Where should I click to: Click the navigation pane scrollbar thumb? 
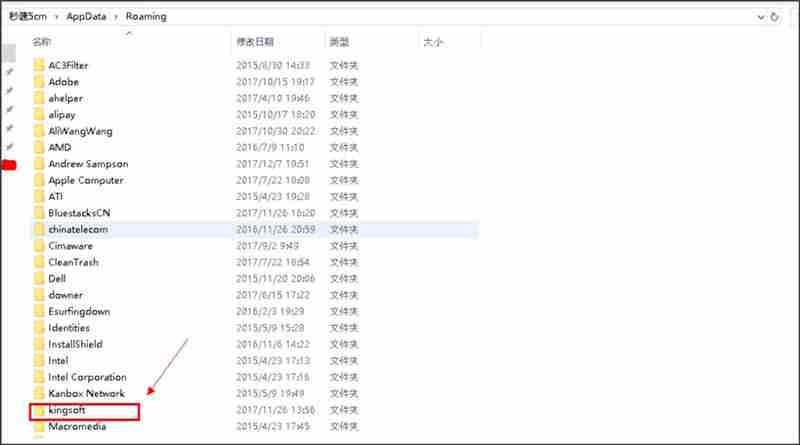click(9, 53)
